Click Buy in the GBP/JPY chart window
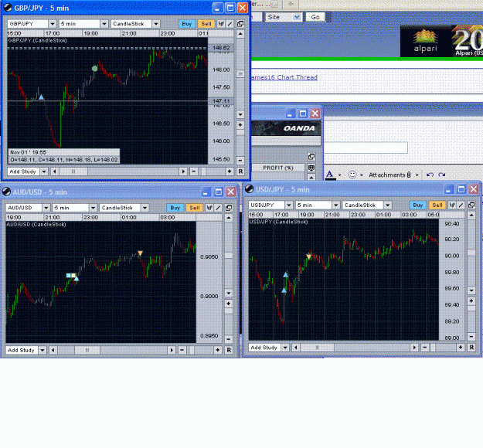 pos(187,24)
